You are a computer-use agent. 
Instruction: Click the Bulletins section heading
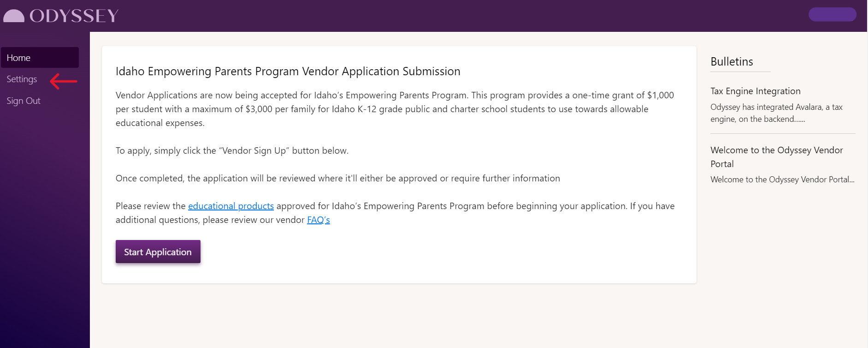coord(732,62)
